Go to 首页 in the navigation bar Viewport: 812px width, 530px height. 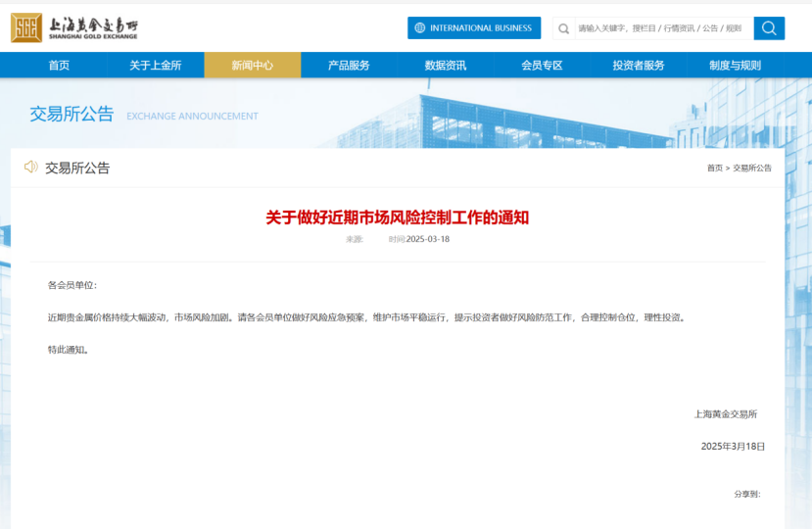pos(59,66)
